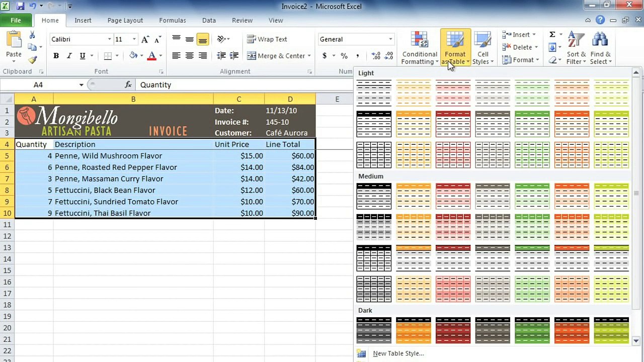Switch to the Page Layout tab
Image resolution: width=644 pixels, height=362 pixels.
[125, 21]
